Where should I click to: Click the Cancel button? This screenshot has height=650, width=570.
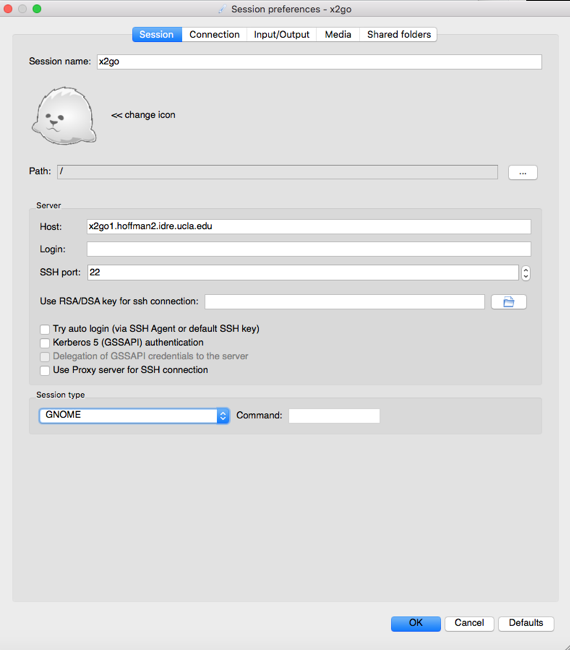[x=469, y=623]
